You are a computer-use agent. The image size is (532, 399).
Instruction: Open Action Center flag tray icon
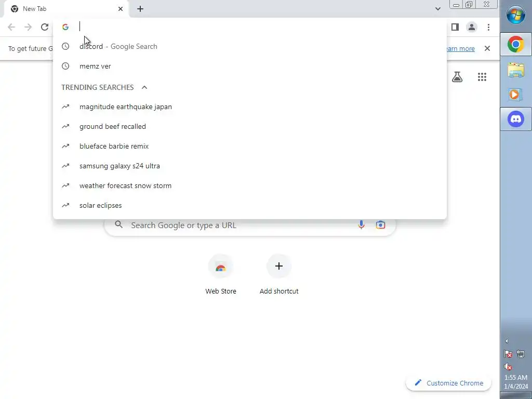[x=508, y=354]
